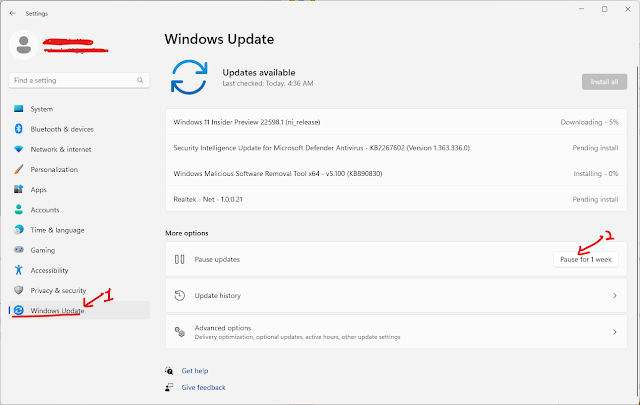
Task: Expand Update history via its chevron
Action: click(615, 296)
